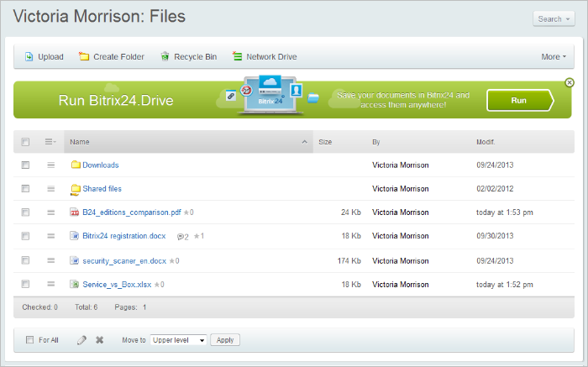
Task: Open the Search dropdown
Action: tap(553, 19)
